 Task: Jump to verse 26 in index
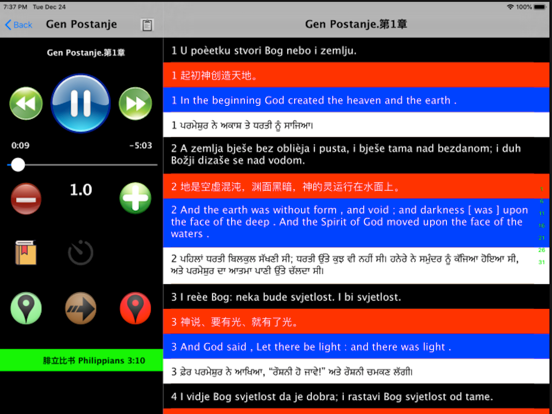542,250
